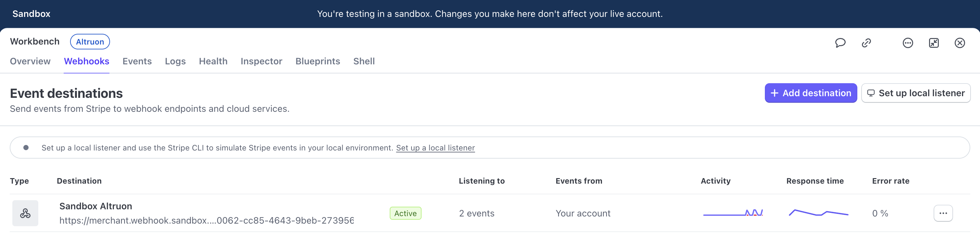
Task: Open the Events from account selector
Action: [583, 213]
